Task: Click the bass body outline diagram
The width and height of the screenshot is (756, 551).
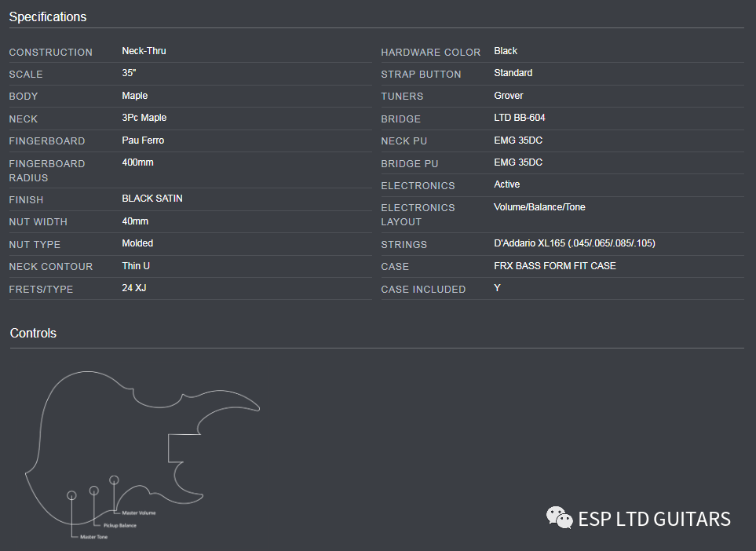Action: [142, 448]
